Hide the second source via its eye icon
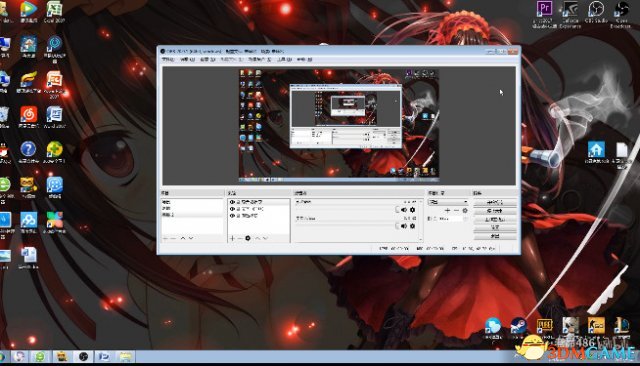 (x=232, y=209)
